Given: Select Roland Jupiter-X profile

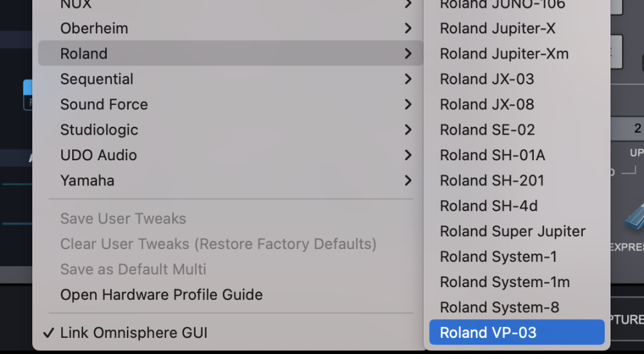Looking at the screenshot, I should point(497,28).
